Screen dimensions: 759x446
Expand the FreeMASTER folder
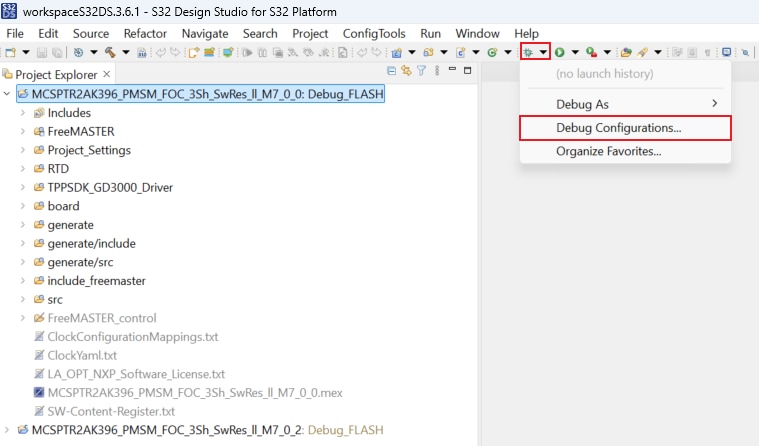(23, 132)
